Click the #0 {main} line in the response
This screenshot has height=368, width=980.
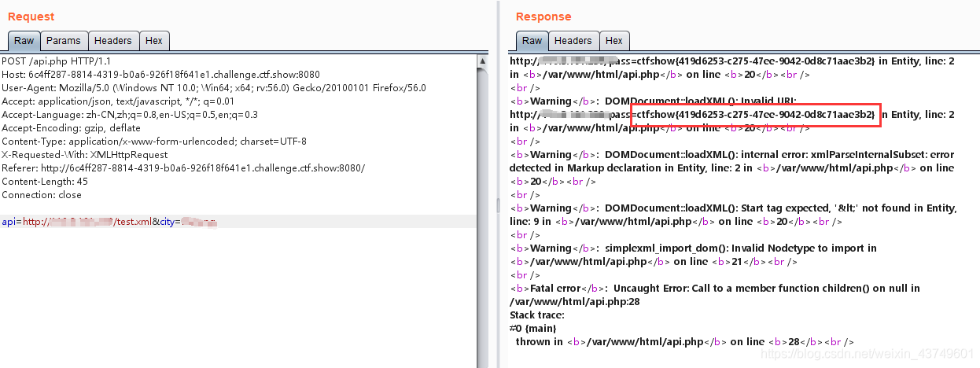coord(533,329)
